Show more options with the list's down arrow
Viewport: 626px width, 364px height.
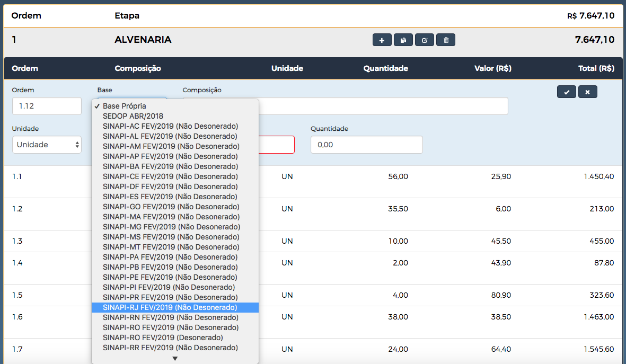tap(175, 358)
